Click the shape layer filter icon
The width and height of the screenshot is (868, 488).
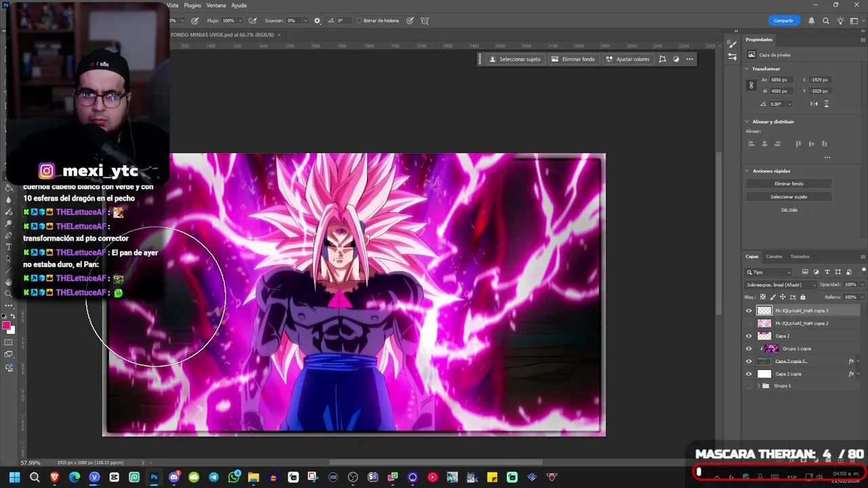coord(837,272)
